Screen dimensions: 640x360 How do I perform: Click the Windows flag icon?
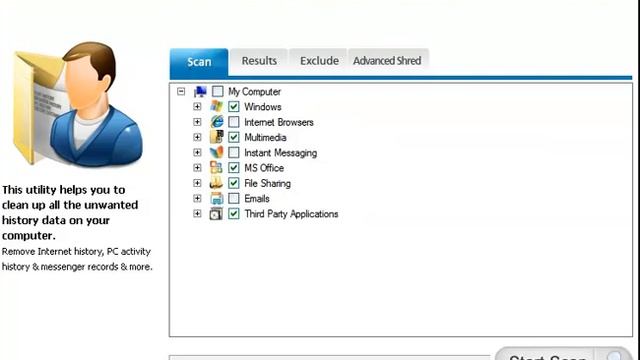pos(216,107)
